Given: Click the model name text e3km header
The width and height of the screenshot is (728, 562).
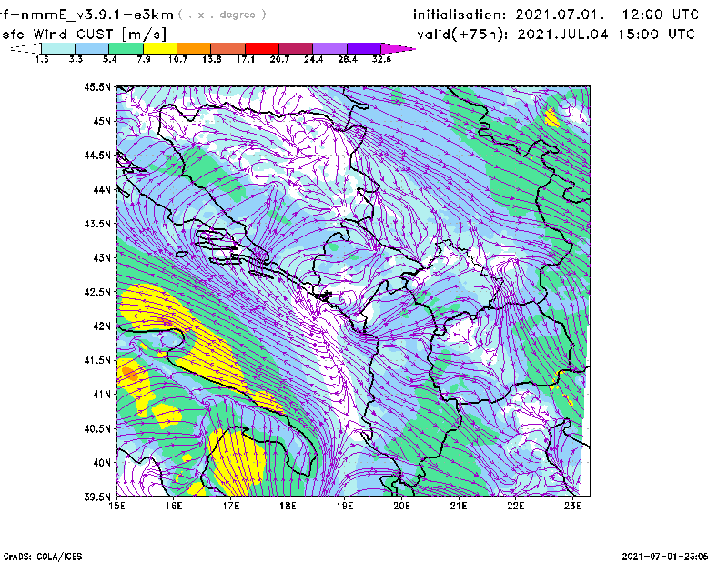Looking at the screenshot, I should [86, 15].
